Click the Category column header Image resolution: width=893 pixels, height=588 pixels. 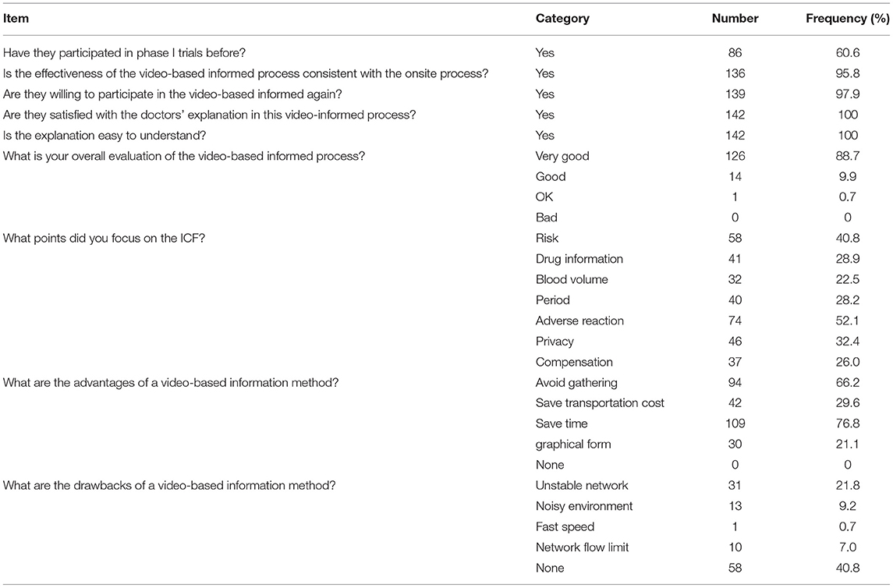(562, 18)
